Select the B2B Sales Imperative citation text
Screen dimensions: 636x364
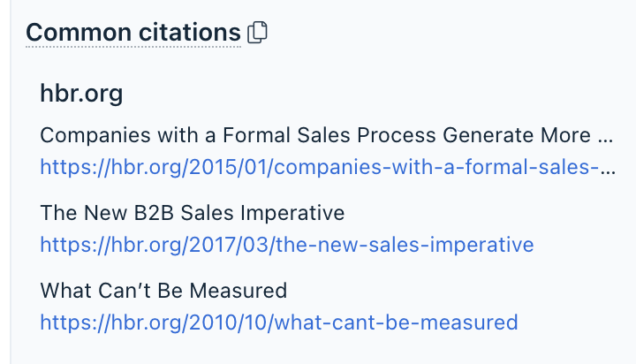[x=193, y=213]
